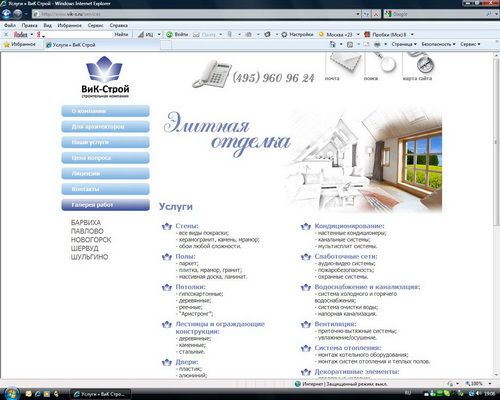Open the site map compass icon
This screenshot has width=500, height=400.
pyautogui.click(x=422, y=63)
